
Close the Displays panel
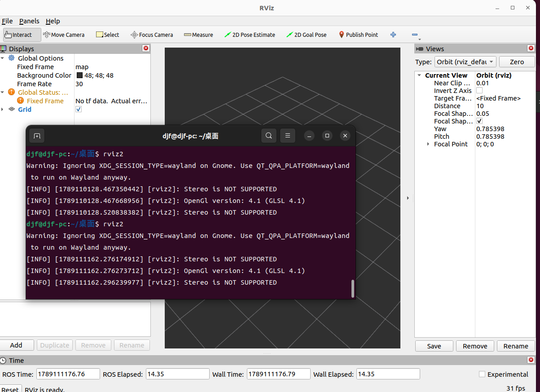click(x=146, y=48)
